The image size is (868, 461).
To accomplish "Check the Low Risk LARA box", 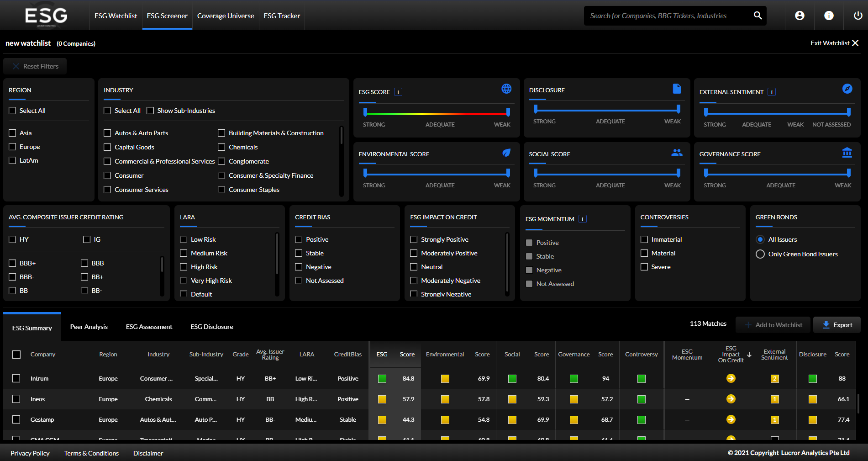I will pyautogui.click(x=184, y=239).
